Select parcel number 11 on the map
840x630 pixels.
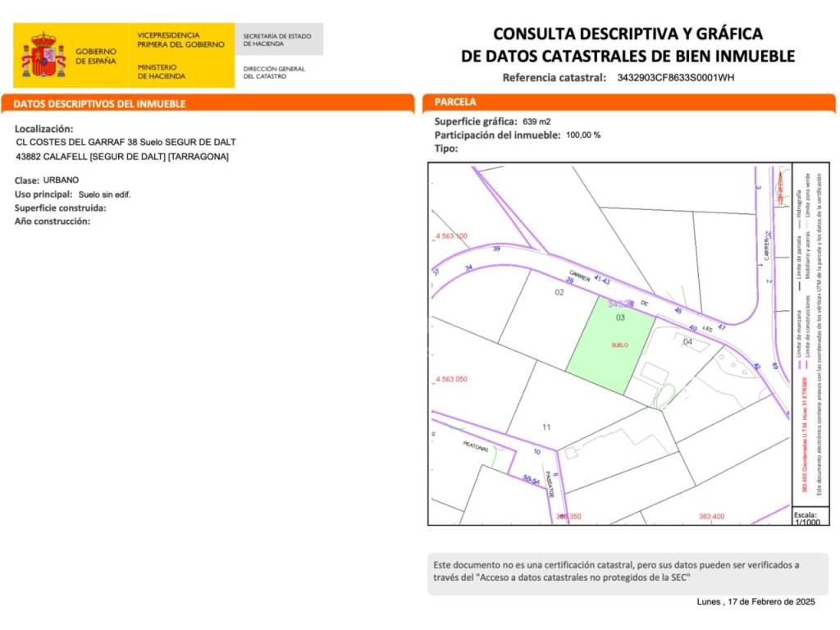click(546, 427)
